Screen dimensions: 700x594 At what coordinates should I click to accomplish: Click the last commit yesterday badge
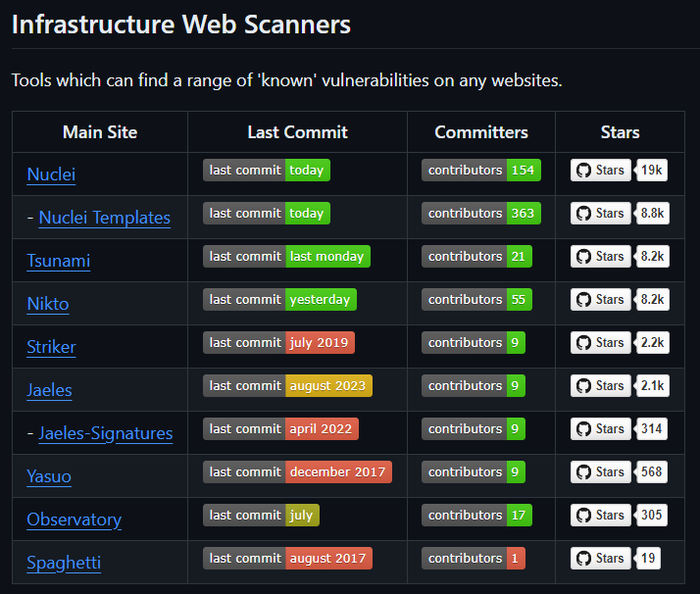(279, 300)
